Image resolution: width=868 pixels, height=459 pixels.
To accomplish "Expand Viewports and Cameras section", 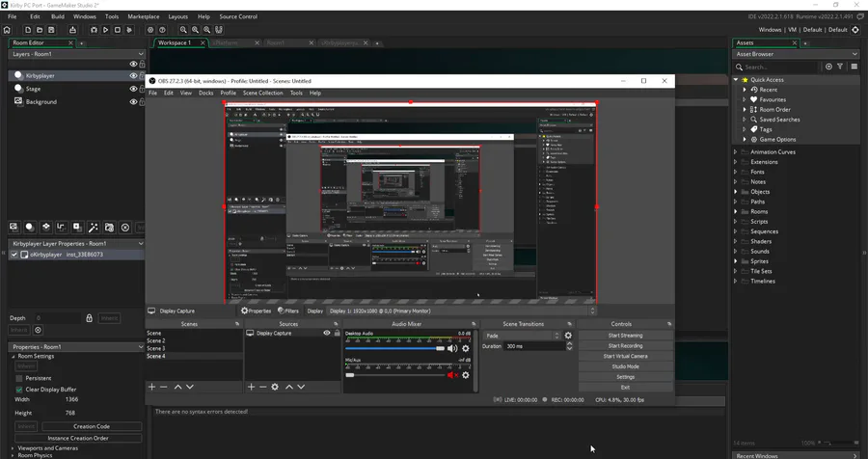I will click(x=13, y=448).
